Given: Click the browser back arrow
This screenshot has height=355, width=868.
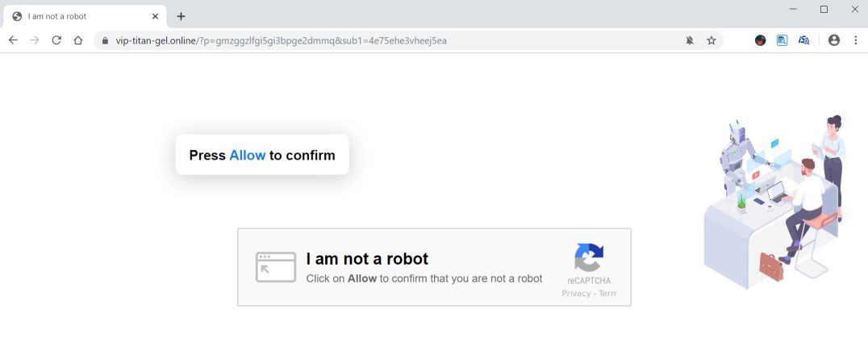Looking at the screenshot, I should (13, 40).
